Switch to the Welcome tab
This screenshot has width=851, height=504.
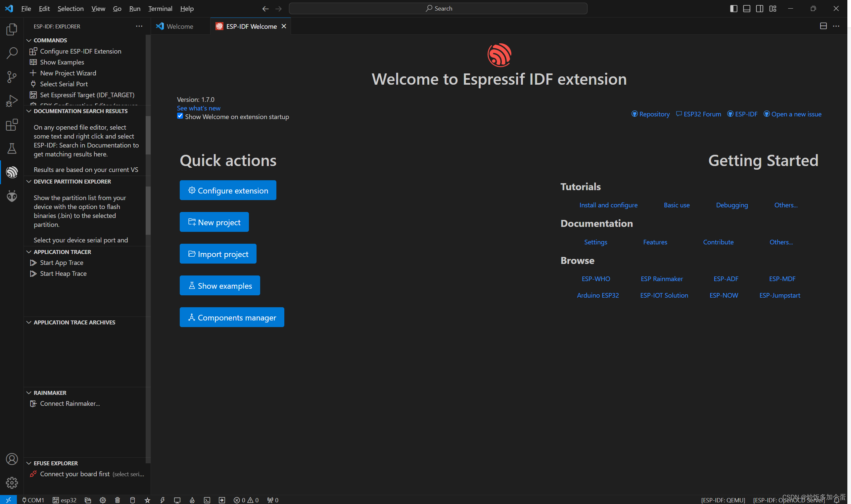click(180, 26)
